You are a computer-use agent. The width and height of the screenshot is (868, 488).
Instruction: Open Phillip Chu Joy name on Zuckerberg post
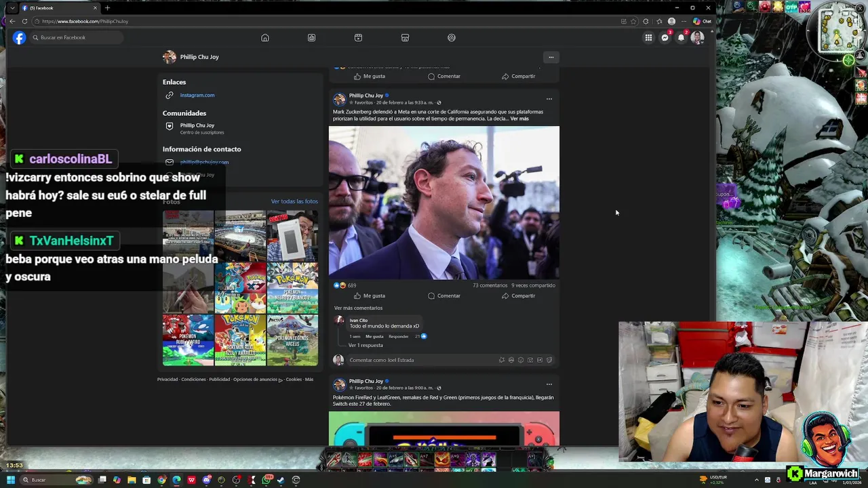[366, 96]
